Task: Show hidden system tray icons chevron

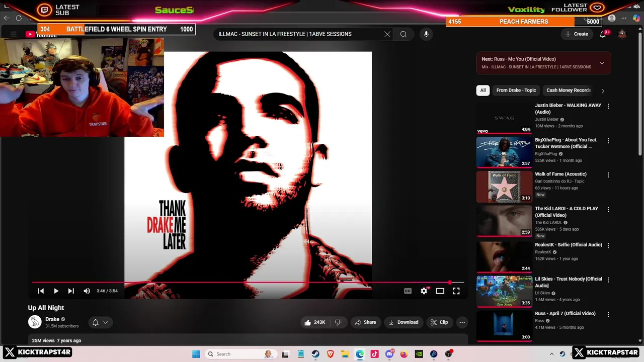Action: pos(551,354)
